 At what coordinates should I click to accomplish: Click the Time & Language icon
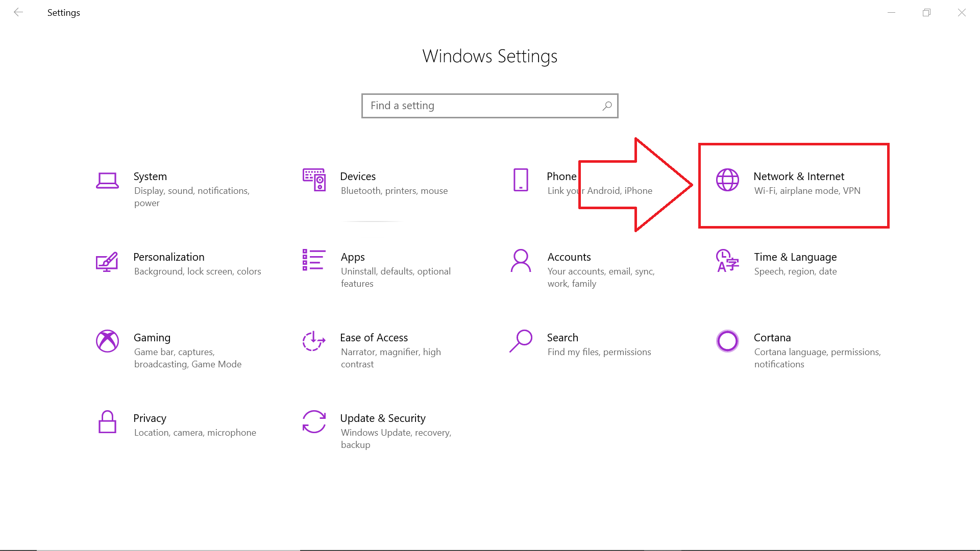(727, 261)
